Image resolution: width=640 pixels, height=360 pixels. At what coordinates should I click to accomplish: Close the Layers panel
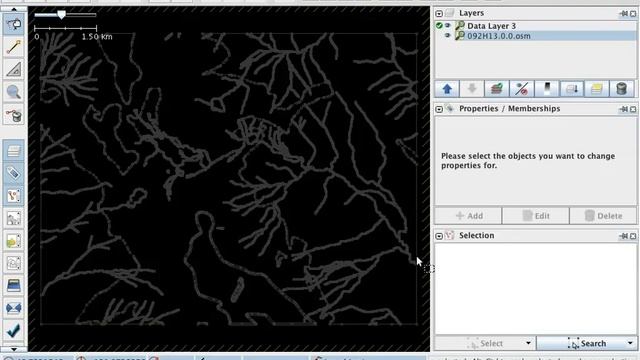click(x=633, y=14)
